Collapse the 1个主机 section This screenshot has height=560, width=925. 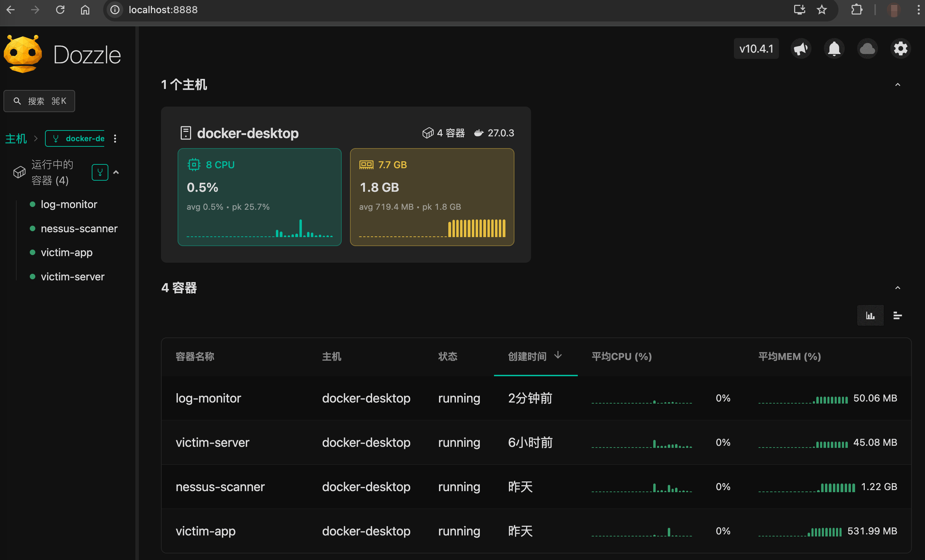897,85
